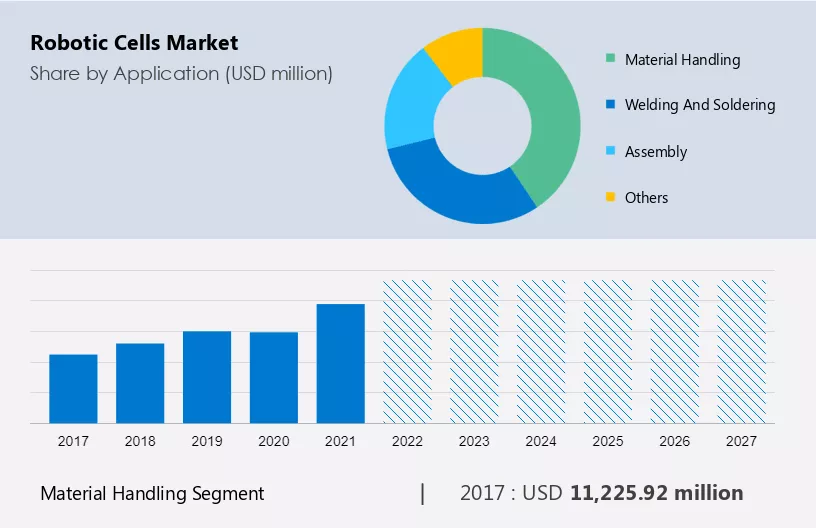Image resolution: width=816 pixels, height=528 pixels.
Task: Click the hatched forecast bar for 2023
Action: pyautogui.click(x=474, y=352)
